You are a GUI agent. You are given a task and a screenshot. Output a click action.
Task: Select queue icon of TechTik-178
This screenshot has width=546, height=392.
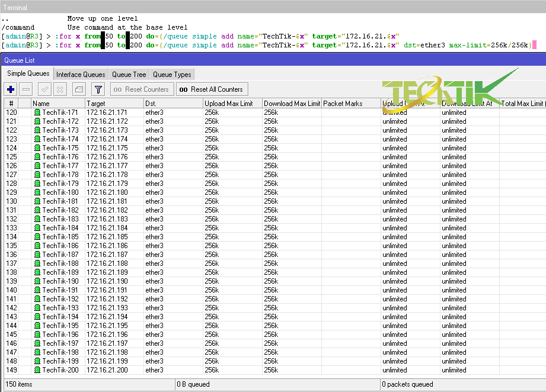pyautogui.click(x=37, y=175)
